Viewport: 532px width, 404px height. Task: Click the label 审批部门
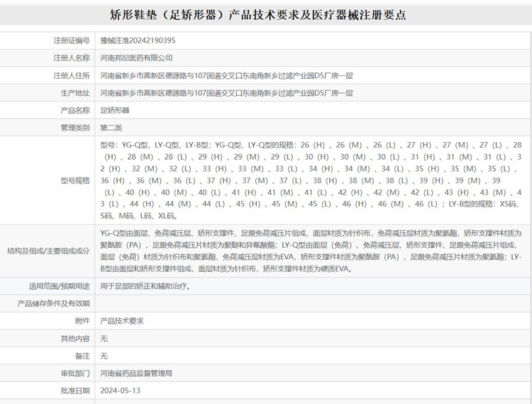pos(75,373)
